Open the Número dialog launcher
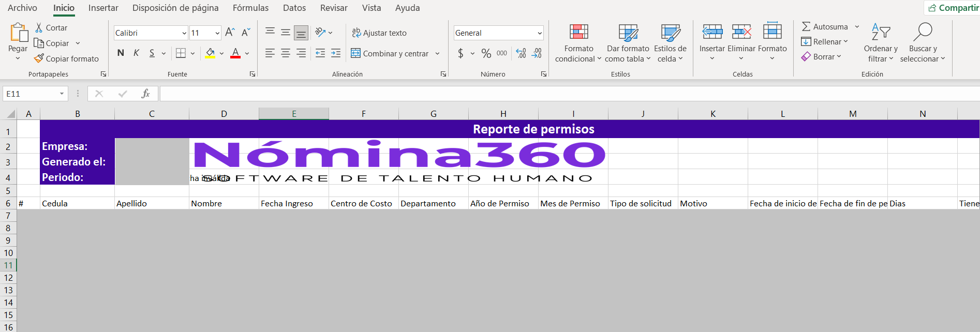 click(544, 74)
